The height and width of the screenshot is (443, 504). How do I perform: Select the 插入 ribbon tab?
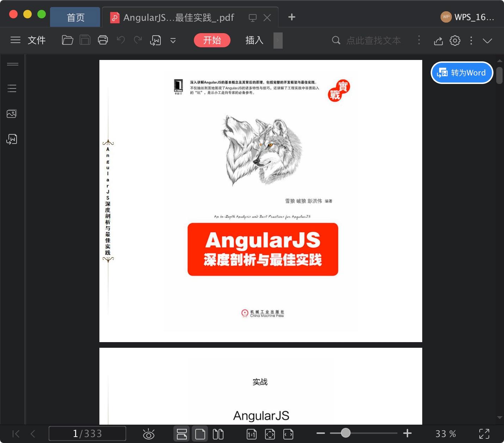(x=254, y=40)
